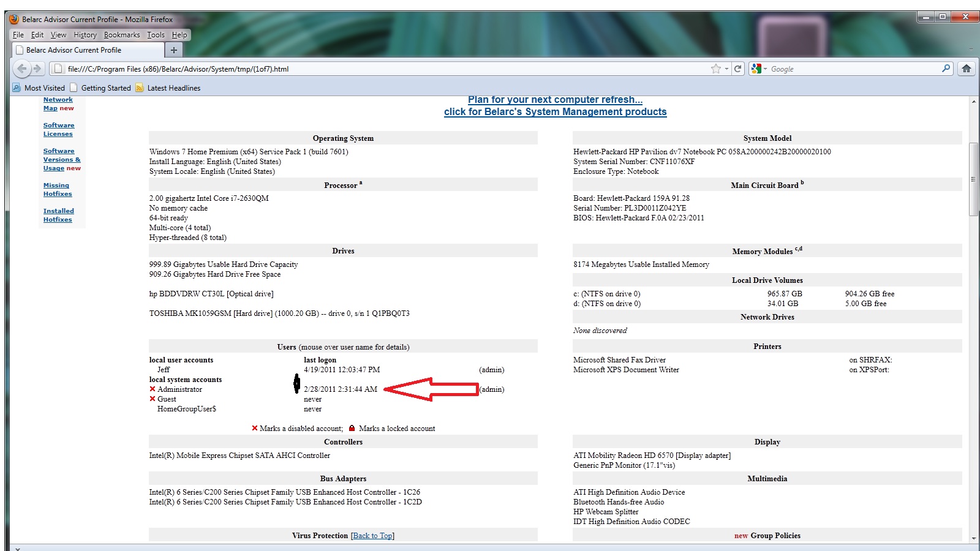Click the ATI Mobility Radeon HD 6570 entry
Viewport: 980px width, 551px height.
(x=652, y=455)
